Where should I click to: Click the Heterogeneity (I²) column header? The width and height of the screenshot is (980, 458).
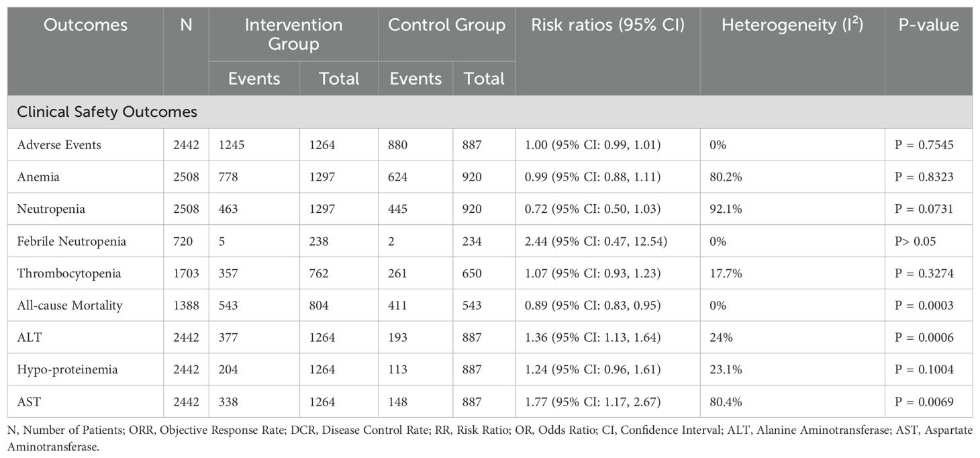point(792,26)
